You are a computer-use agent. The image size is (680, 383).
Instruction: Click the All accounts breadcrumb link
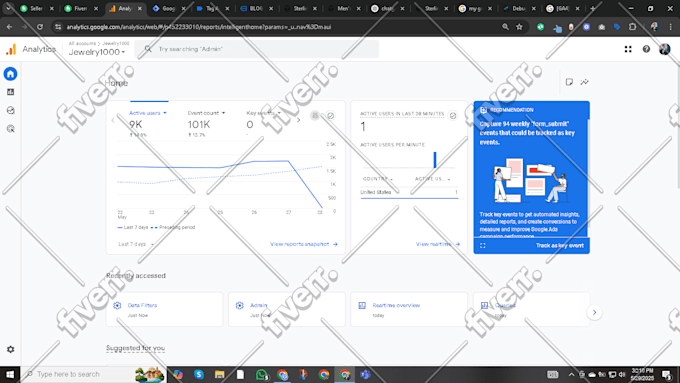coord(82,43)
